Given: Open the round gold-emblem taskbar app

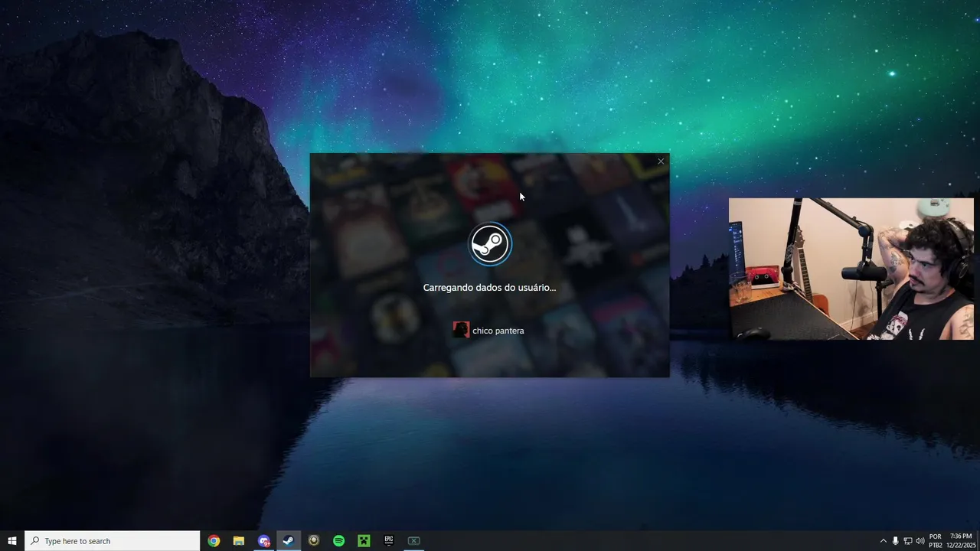Looking at the screenshot, I should [314, 541].
